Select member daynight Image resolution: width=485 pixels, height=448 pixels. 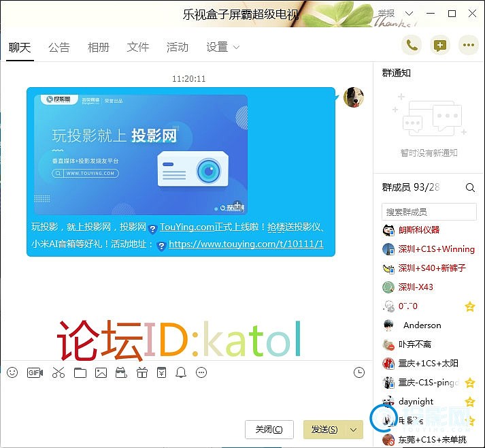click(429, 402)
